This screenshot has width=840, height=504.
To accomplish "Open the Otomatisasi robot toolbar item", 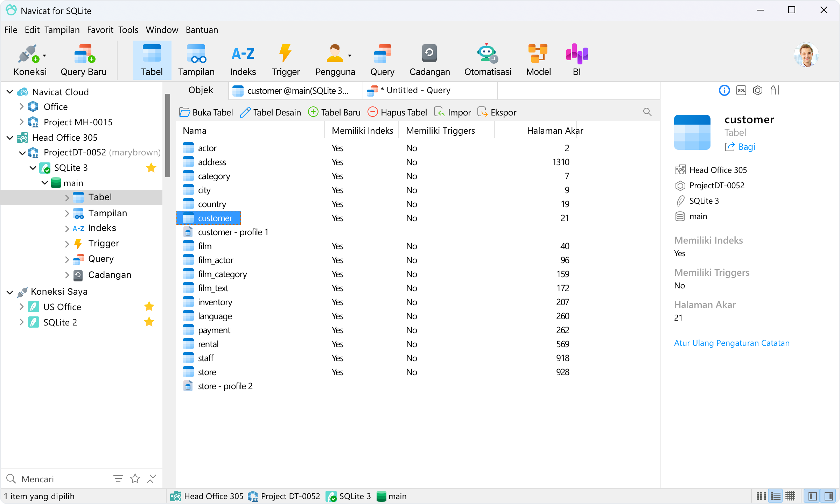I will click(x=488, y=60).
